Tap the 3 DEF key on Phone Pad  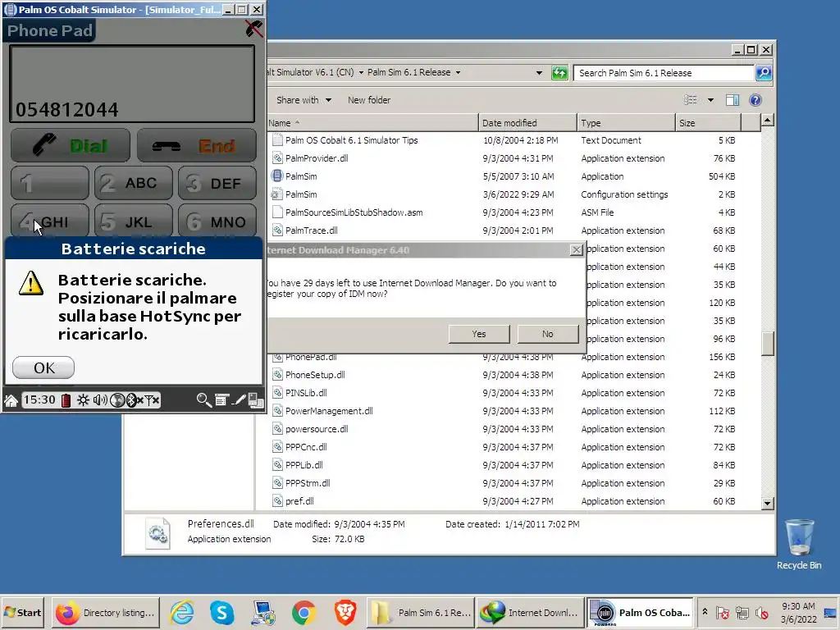tap(217, 183)
